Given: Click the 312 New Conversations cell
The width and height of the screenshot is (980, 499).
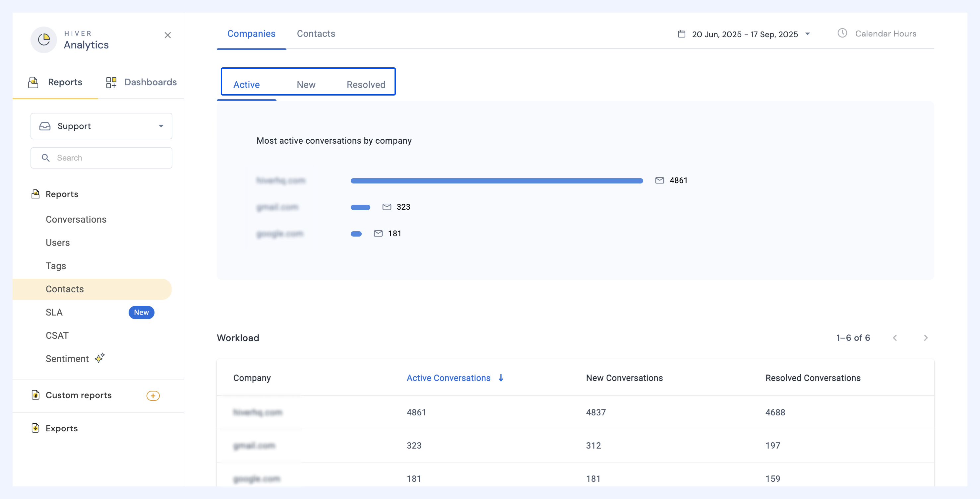Looking at the screenshot, I should coord(593,446).
